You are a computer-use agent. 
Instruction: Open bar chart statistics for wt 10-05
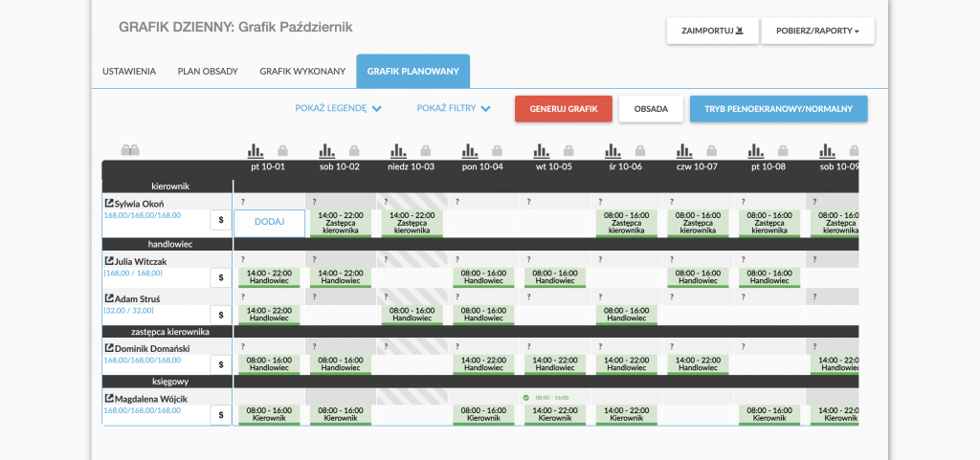click(x=541, y=150)
